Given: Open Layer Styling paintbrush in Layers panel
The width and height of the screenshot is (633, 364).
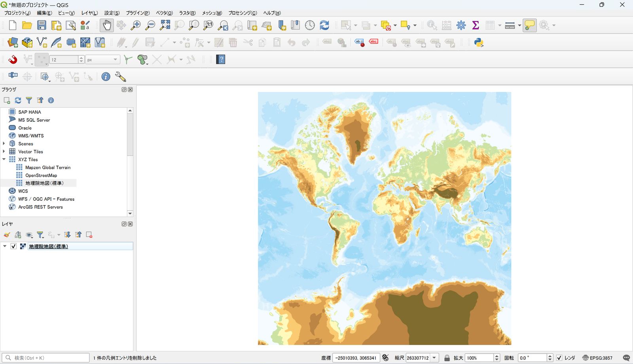Looking at the screenshot, I should pyautogui.click(x=7, y=235).
